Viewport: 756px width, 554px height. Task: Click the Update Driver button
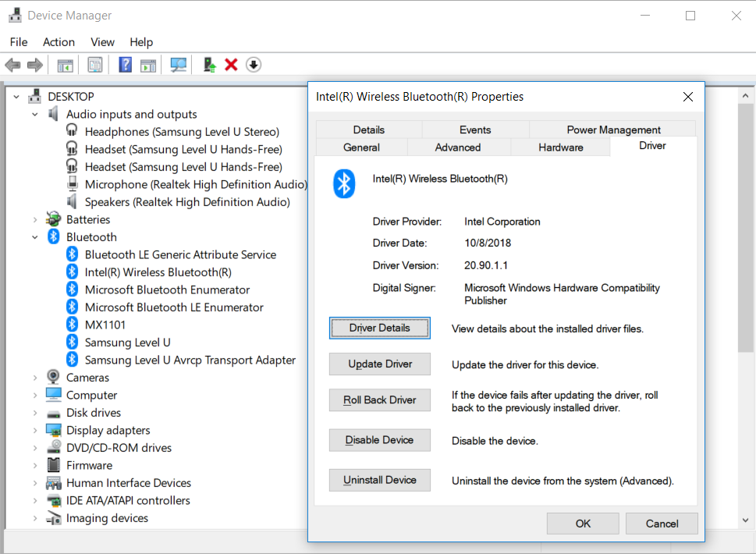pos(380,364)
